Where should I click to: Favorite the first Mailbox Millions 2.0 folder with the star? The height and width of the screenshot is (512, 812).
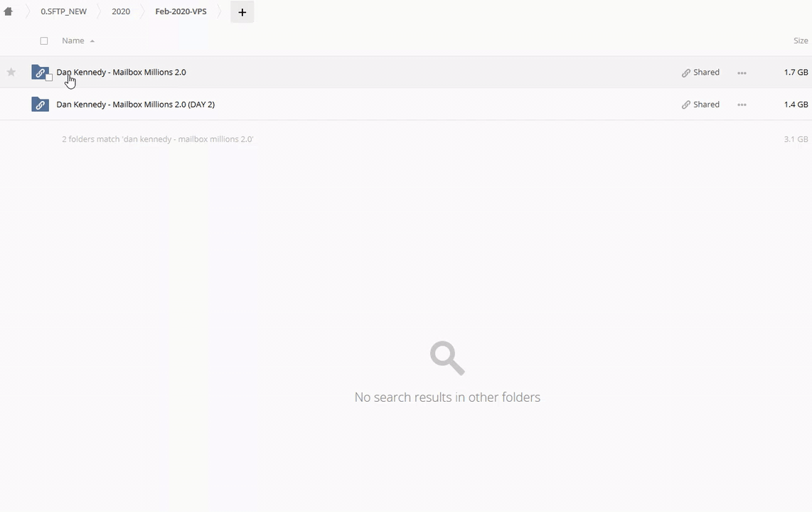pos(11,72)
